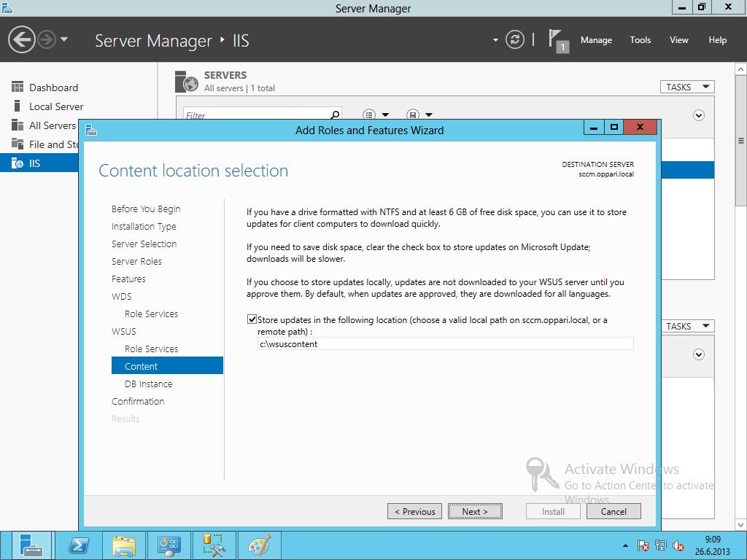Click the Server Manager title bar app icon

pyautogui.click(x=7, y=7)
